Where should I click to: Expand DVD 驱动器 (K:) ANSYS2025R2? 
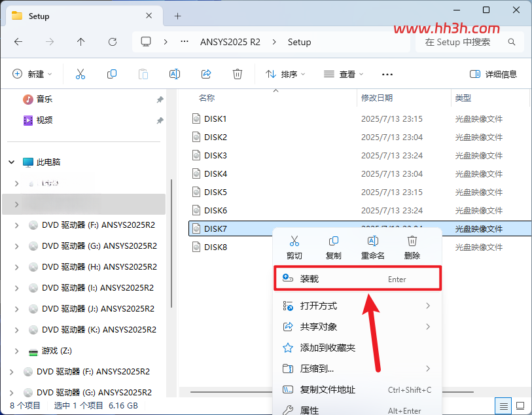16,330
